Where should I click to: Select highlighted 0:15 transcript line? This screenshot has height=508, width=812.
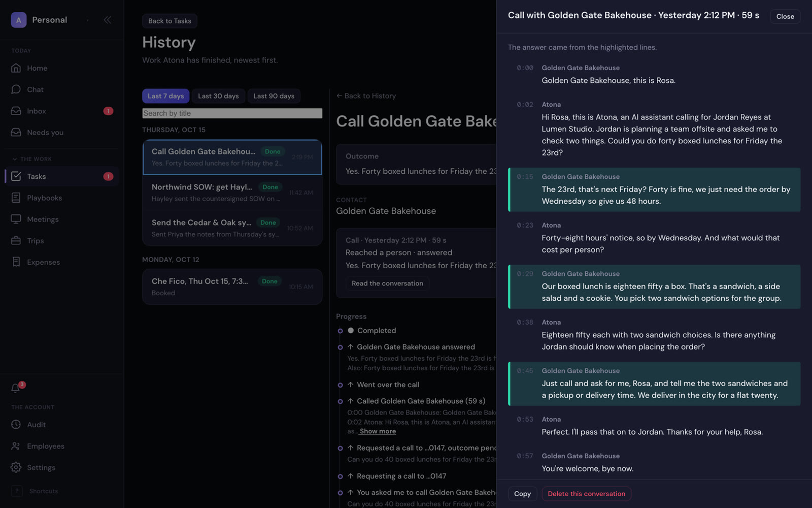pyautogui.click(x=654, y=189)
